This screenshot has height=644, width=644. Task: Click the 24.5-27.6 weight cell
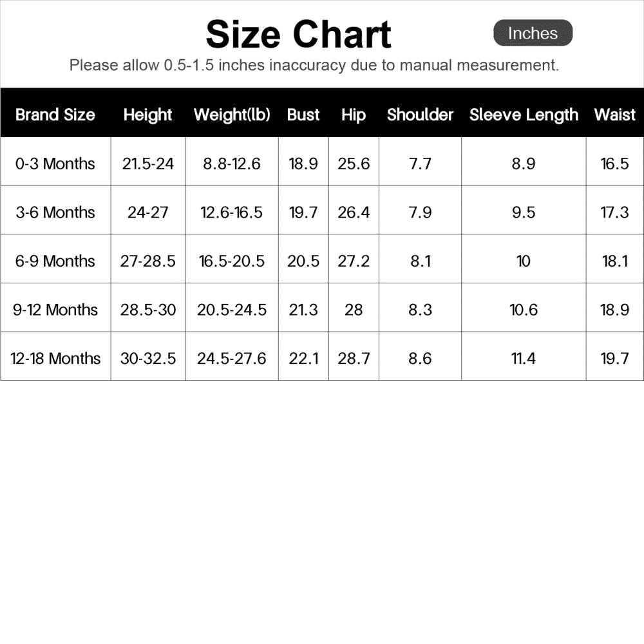[232, 358]
